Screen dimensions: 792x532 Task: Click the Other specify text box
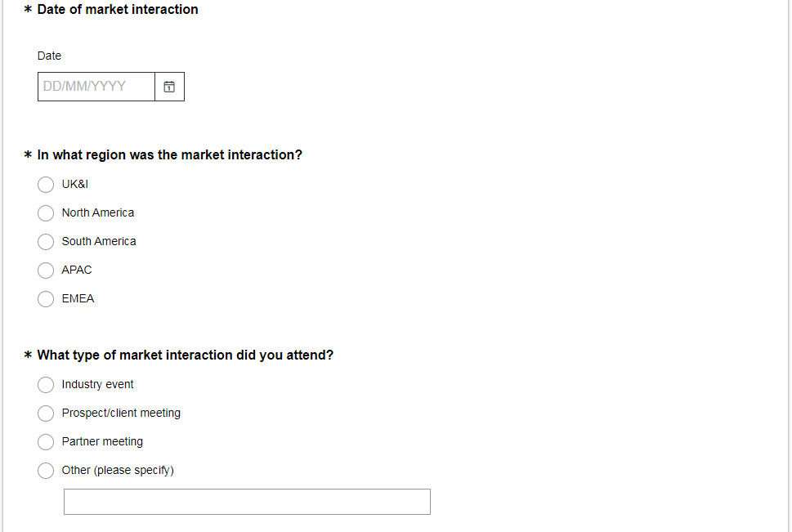tap(247, 501)
